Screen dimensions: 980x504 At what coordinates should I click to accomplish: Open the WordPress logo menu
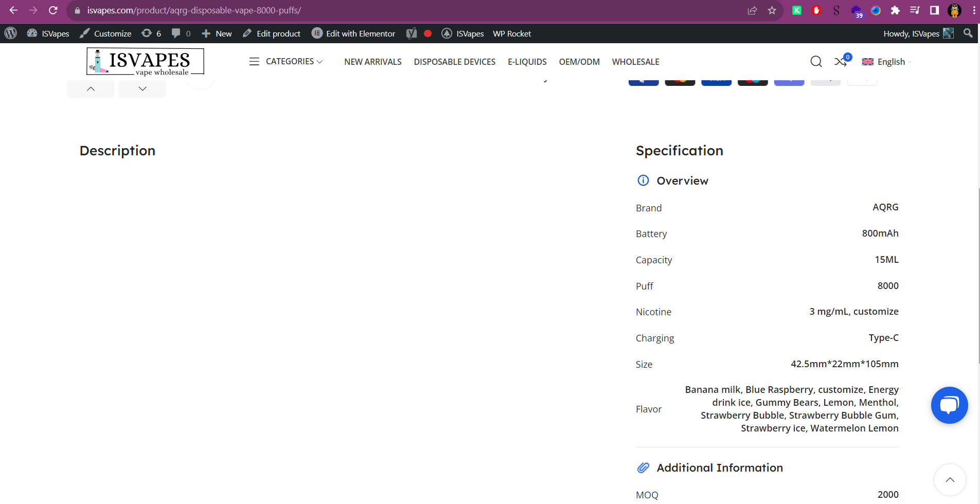(x=11, y=33)
